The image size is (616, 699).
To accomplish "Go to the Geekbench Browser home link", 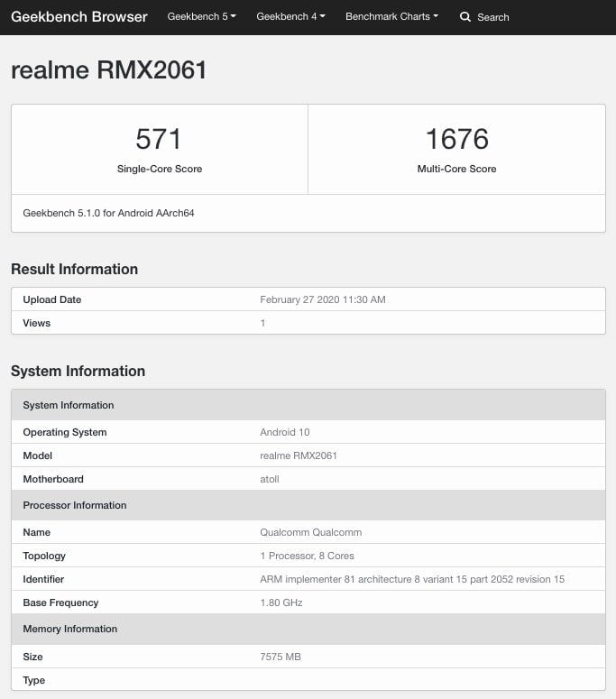I will [x=79, y=17].
